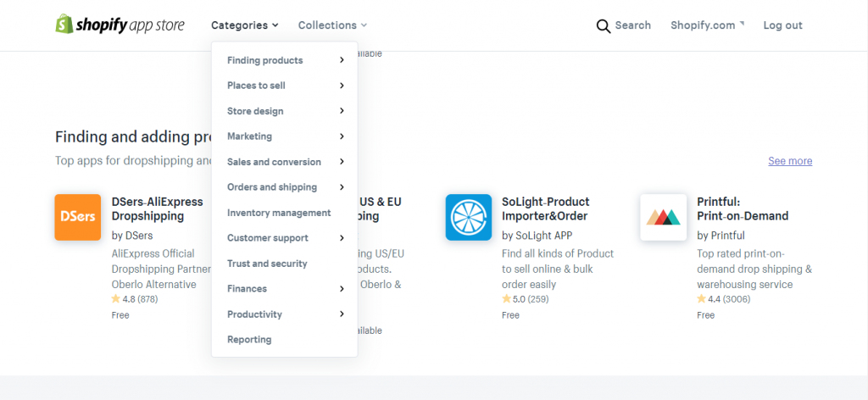
Task: Open the Customer support category
Action: (x=267, y=238)
